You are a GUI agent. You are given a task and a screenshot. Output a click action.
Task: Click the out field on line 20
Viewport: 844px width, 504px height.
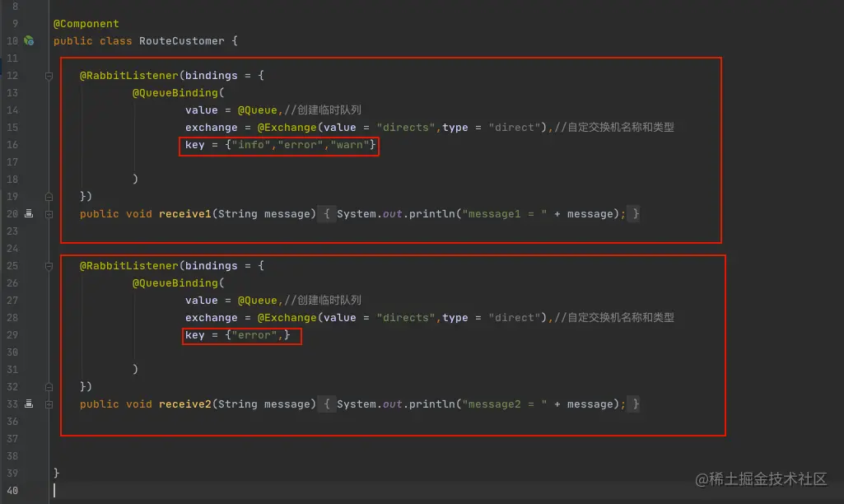(x=393, y=214)
